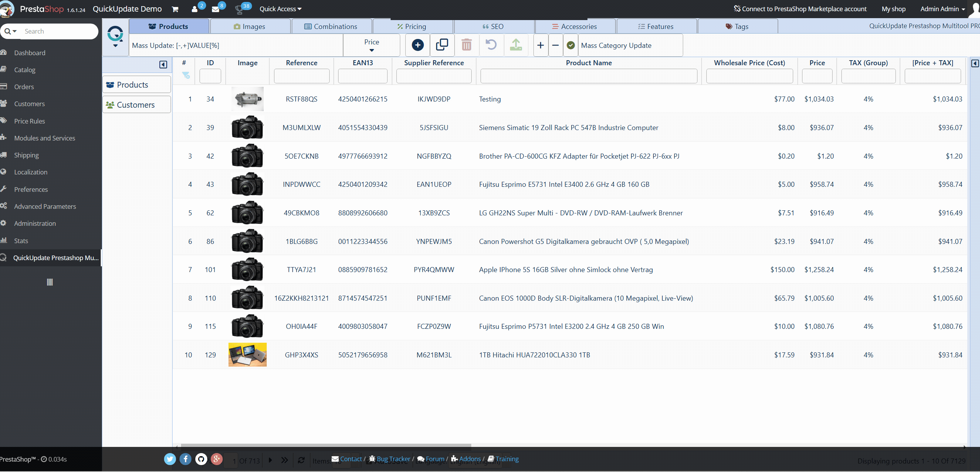Click the next page arrow in pagination
This screenshot has width=980, height=472.
[x=270, y=460]
